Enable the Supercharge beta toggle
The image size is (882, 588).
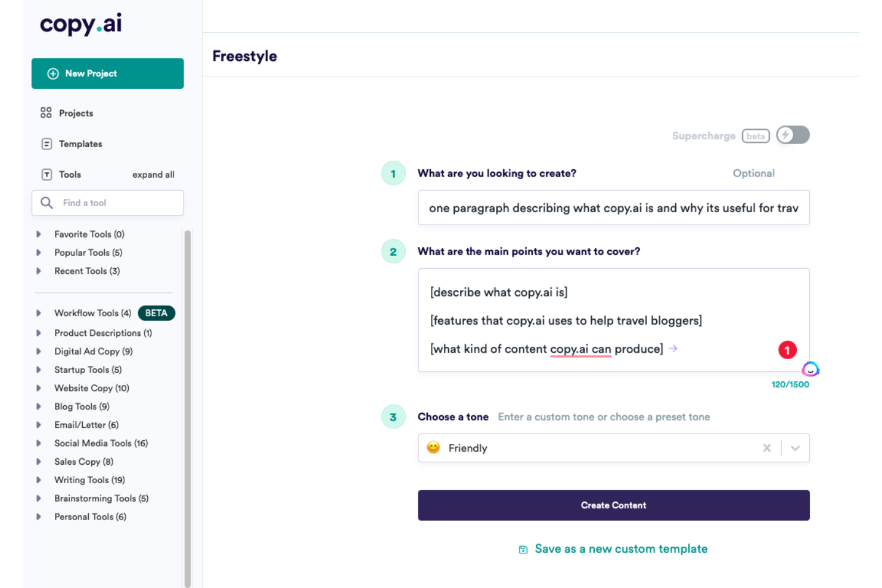pos(793,135)
